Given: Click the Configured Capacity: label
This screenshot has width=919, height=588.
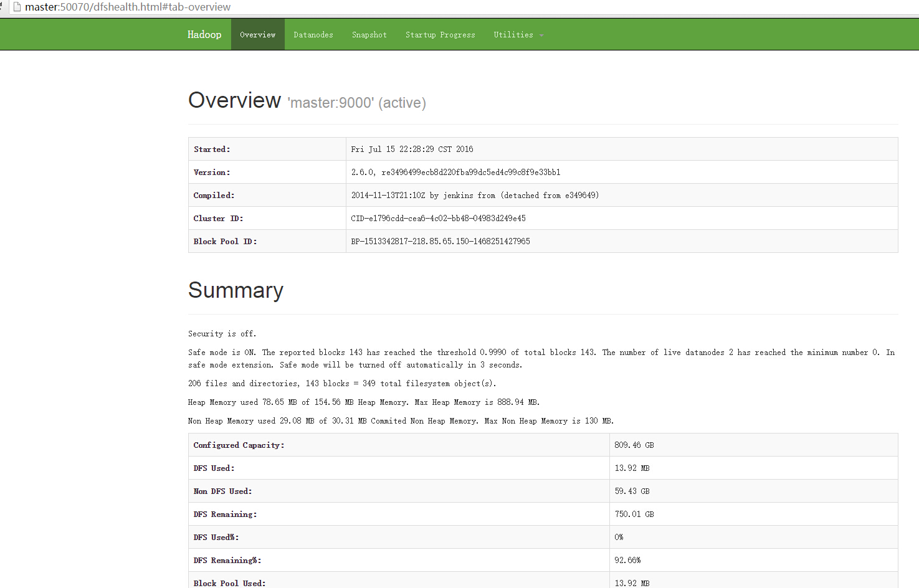Looking at the screenshot, I should click(x=239, y=445).
